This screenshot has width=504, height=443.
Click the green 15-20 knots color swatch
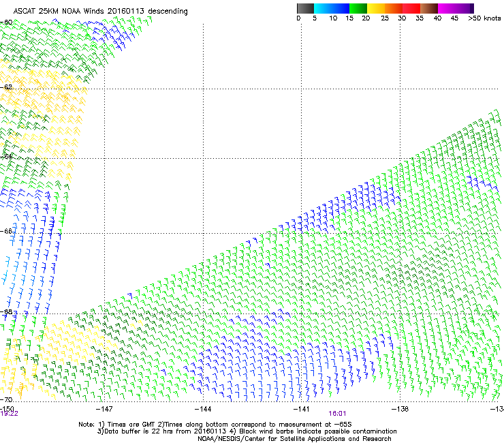(x=358, y=8)
